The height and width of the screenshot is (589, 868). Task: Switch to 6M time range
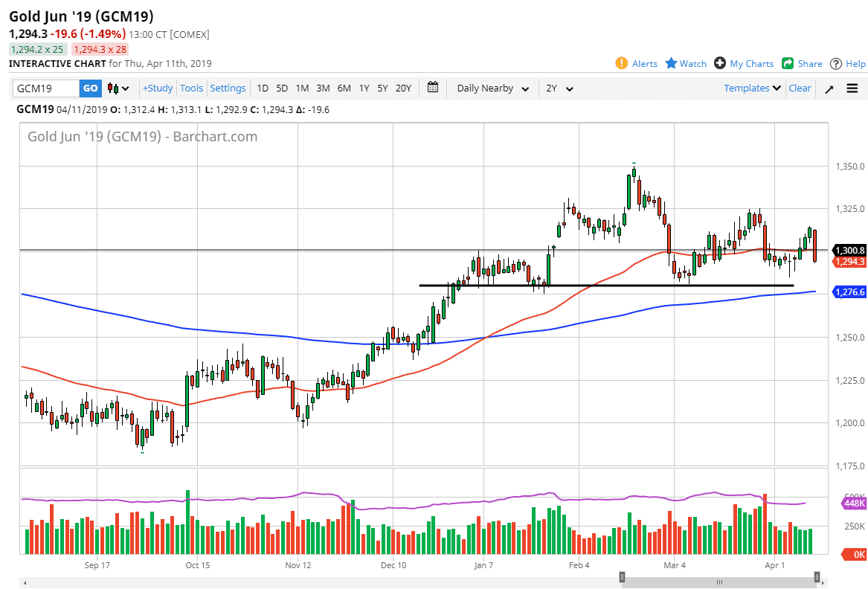click(344, 88)
